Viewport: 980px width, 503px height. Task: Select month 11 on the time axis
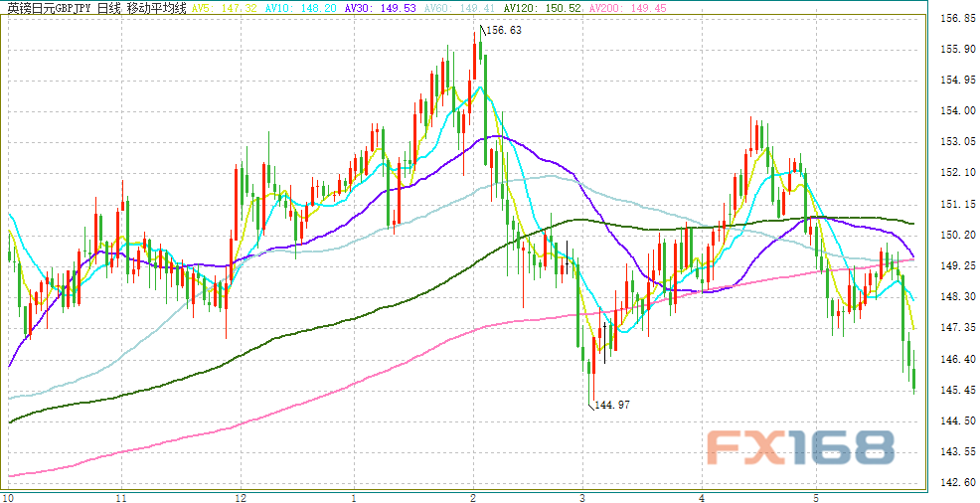121,495
